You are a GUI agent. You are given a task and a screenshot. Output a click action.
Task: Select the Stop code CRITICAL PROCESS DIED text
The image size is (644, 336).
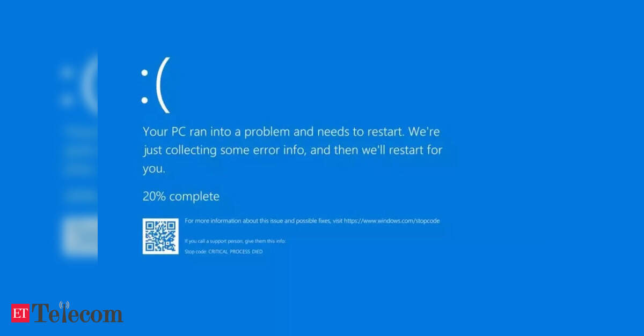tap(224, 251)
